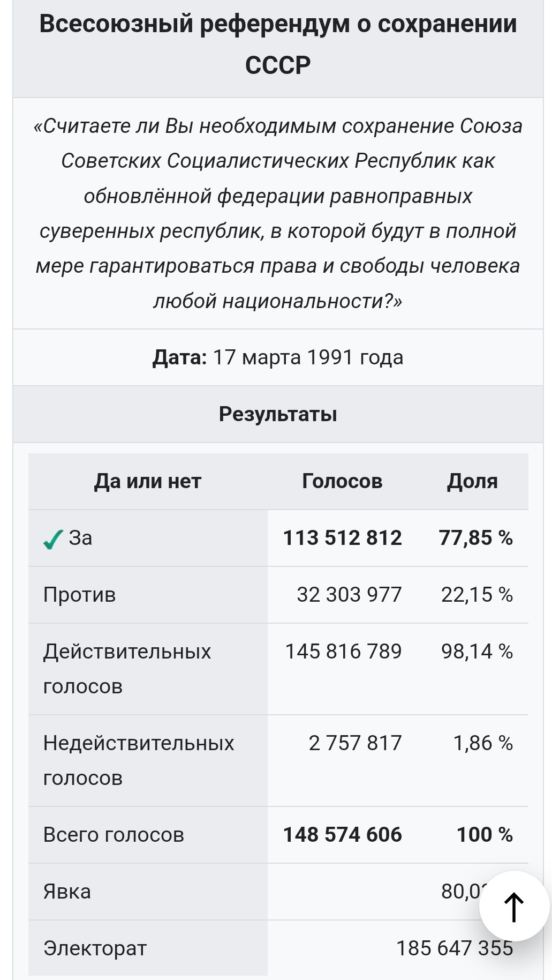The image size is (552, 980).
Task: Select the infobox title about referendum
Action: pyautogui.click(x=278, y=44)
